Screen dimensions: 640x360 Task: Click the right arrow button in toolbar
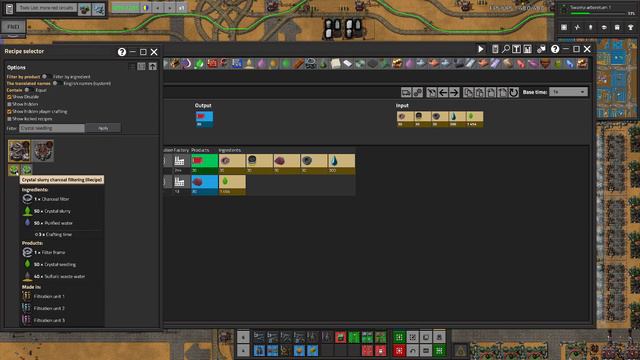tap(454, 92)
